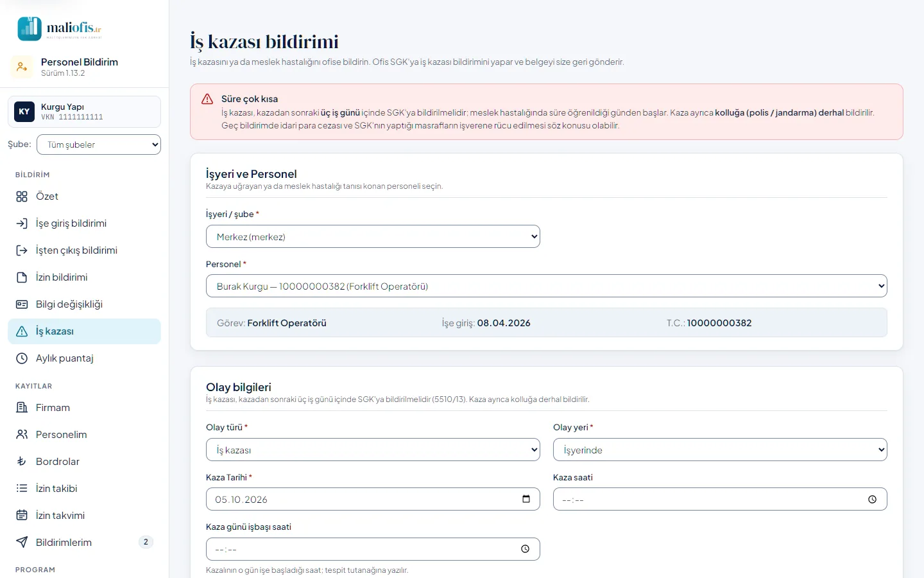Go to Bordrolar
This screenshot has width=924, height=578.
click(x=84, y=462)
